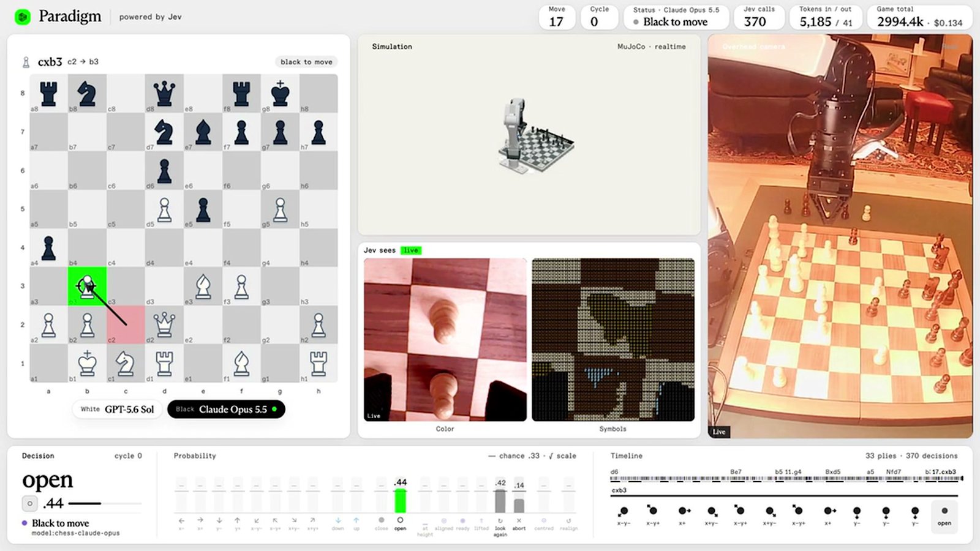Click the black queen on d8
Screen dimensions: 980x551
(x=164, y=94)
